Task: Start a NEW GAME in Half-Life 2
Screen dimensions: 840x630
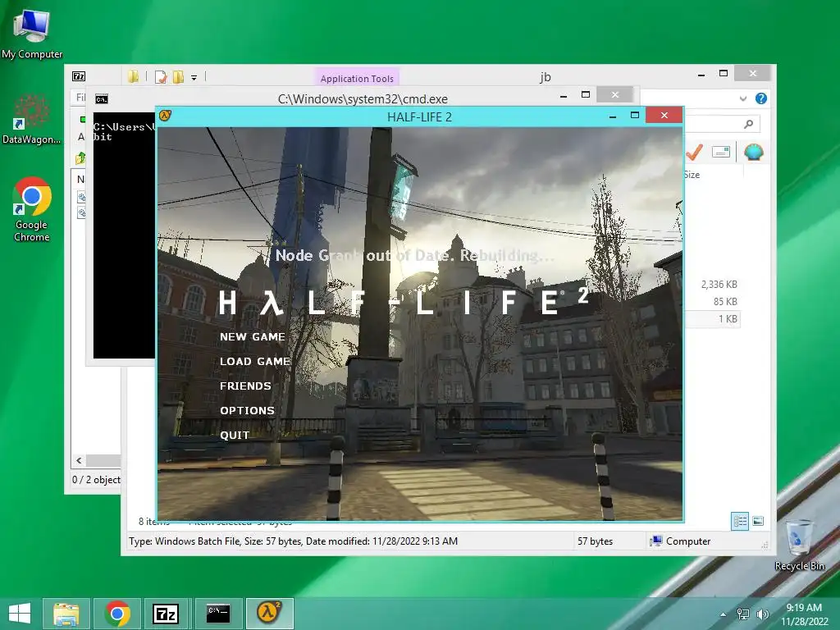Action: [253, 337]
